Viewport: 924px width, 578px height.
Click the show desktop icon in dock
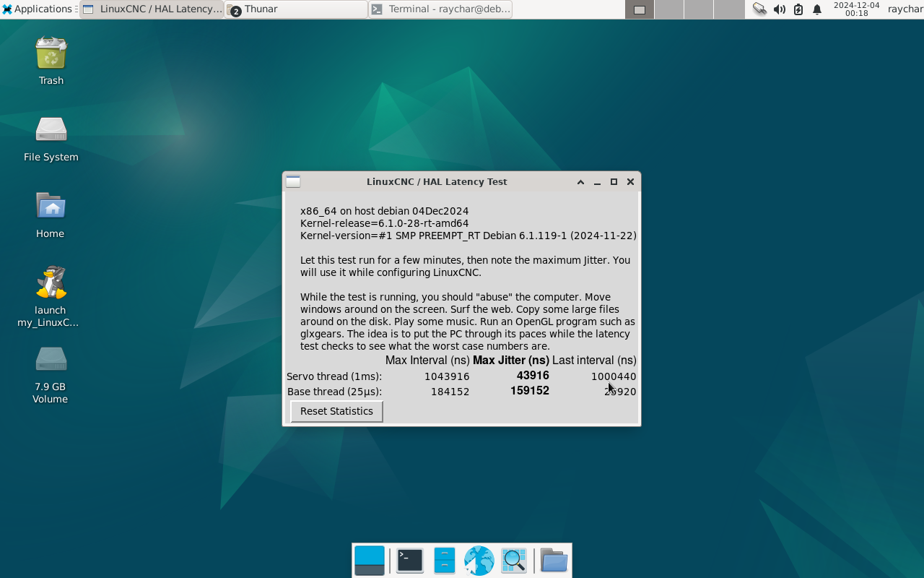click(x=370, y=561)
